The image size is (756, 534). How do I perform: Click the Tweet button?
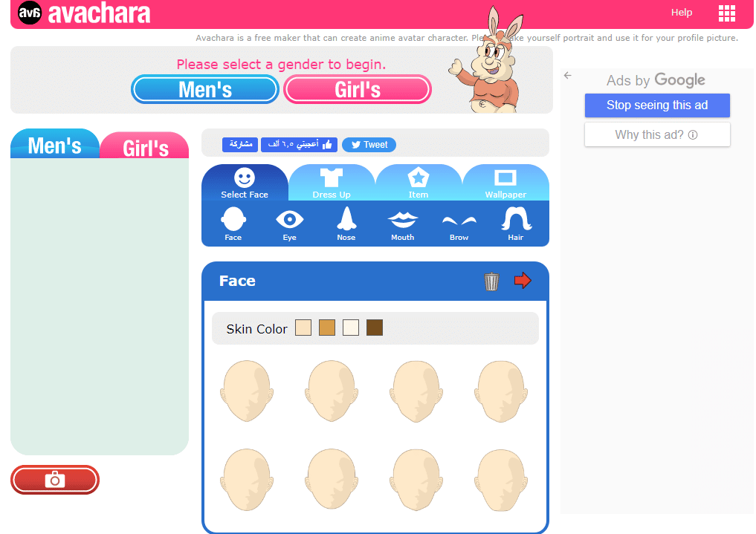369,144
